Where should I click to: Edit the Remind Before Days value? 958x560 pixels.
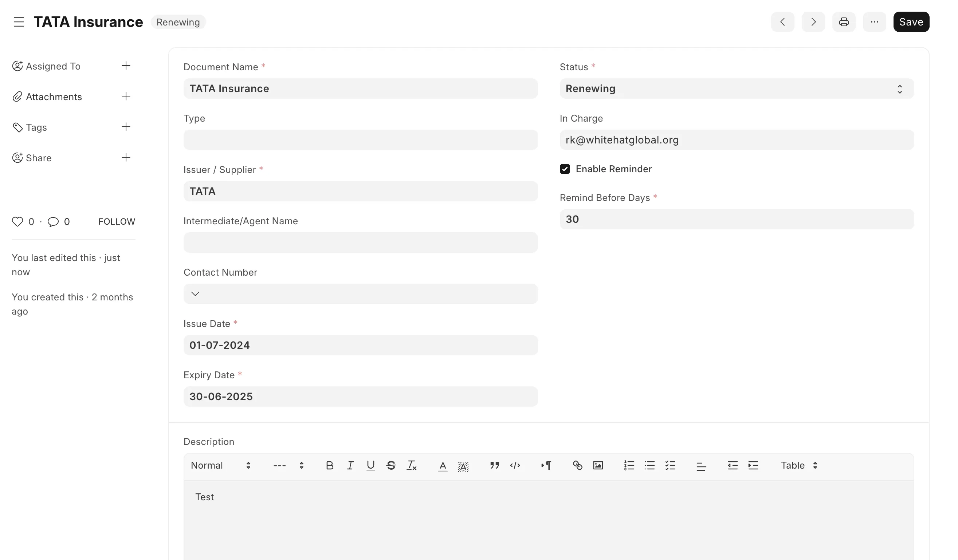pos(737,219)
